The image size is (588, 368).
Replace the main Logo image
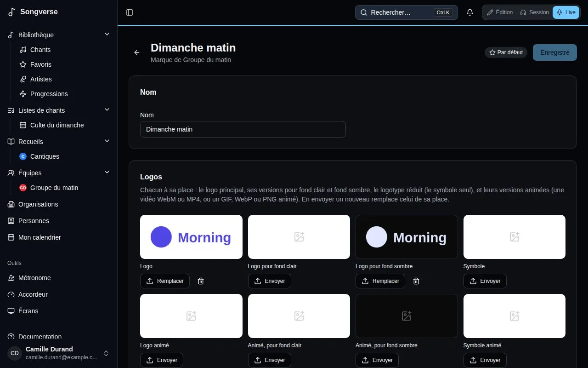pyautogui.click(x=165, y=281)
